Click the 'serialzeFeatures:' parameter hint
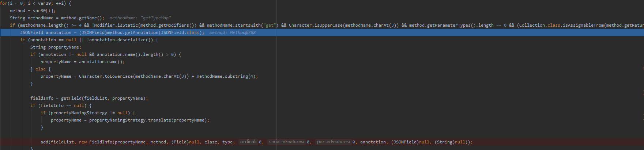 click(287, 142)
